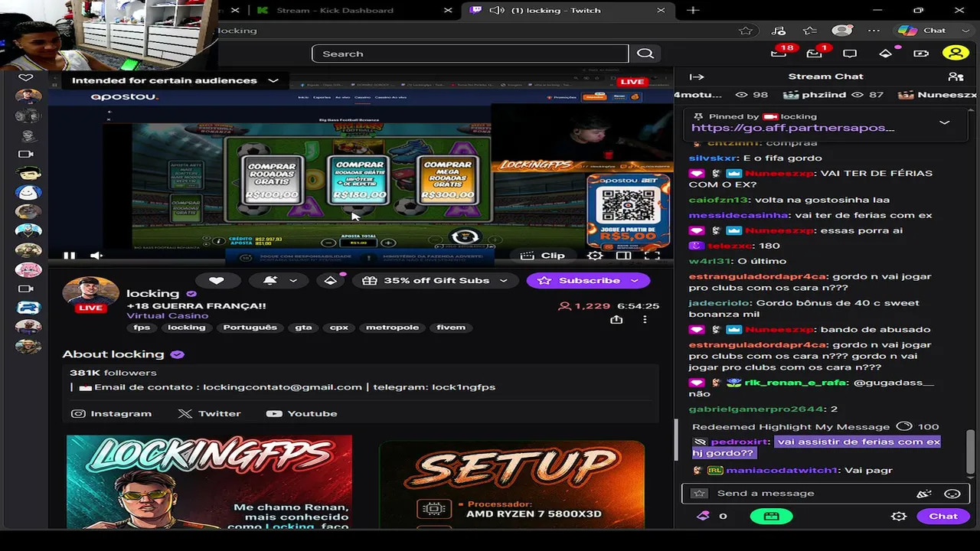Viewport: 980px width, 551px height.
Task: Open the Instagram link
Action: tap(112, 414)
